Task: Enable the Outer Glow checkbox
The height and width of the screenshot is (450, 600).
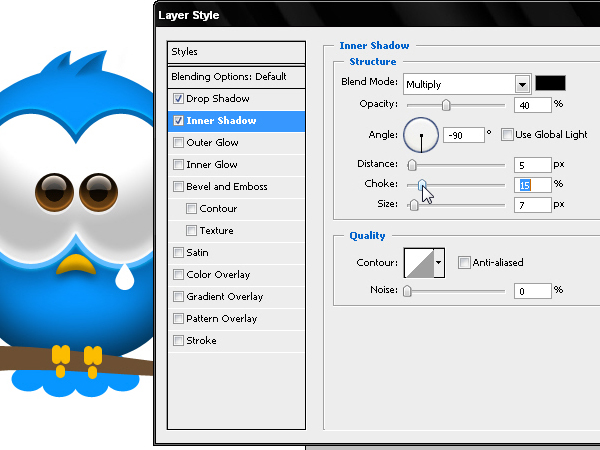Action: click(178, 143)
